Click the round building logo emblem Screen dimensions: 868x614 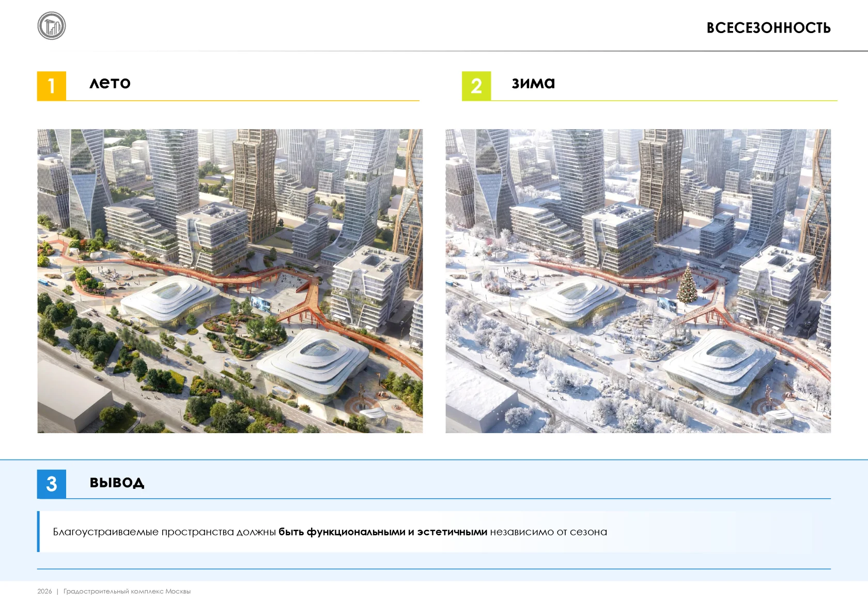click(52, 26)
